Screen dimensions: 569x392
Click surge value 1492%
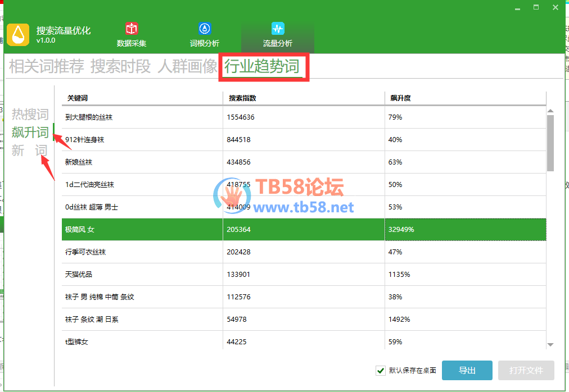coord(399,320)
